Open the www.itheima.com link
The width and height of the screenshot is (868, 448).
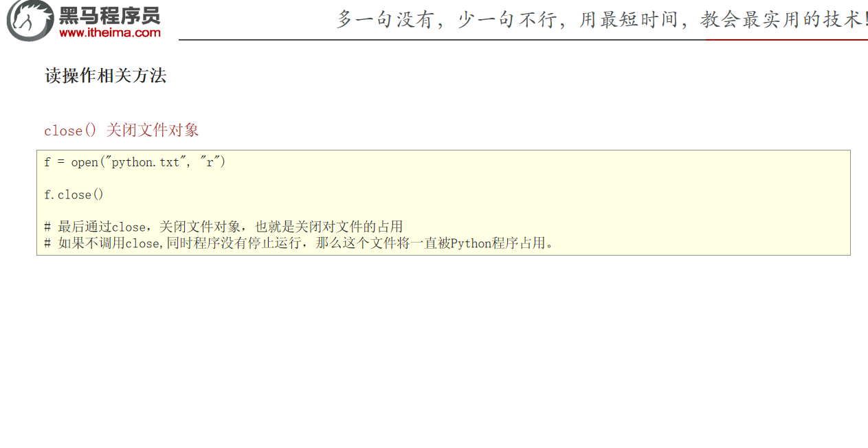pyautogui.click(x=110, y=32)
